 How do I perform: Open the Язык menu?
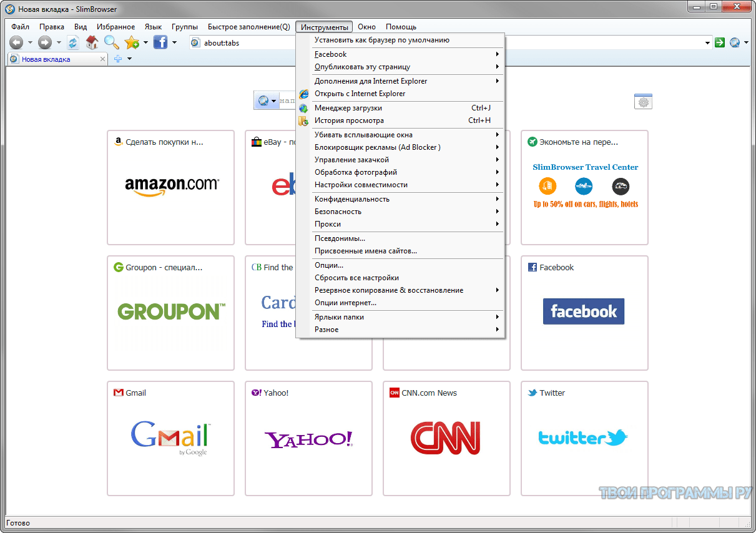point(153,27)
